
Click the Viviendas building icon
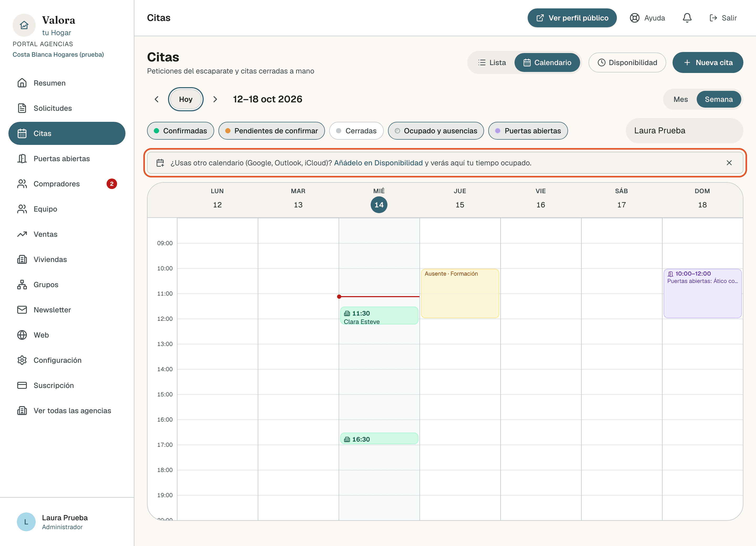(x=22, y=260)
